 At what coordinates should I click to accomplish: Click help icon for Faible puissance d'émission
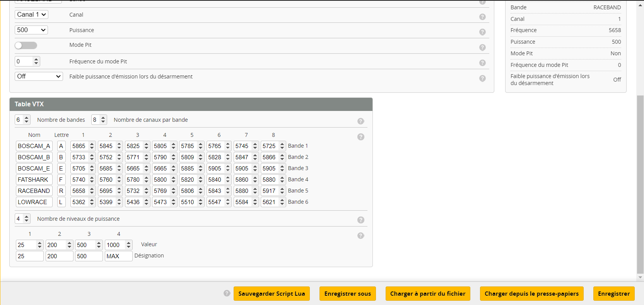[482, 78]
